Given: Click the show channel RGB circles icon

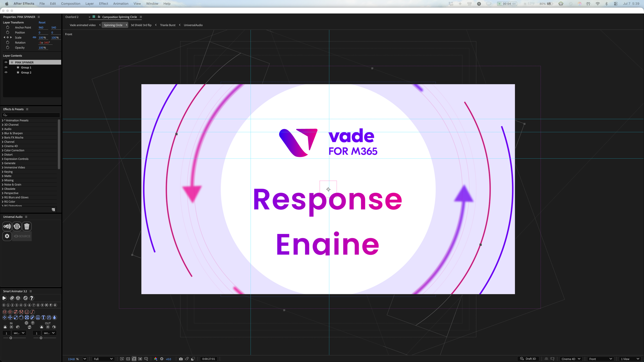Looking at the screenshot, I should (x=156, y=359).
